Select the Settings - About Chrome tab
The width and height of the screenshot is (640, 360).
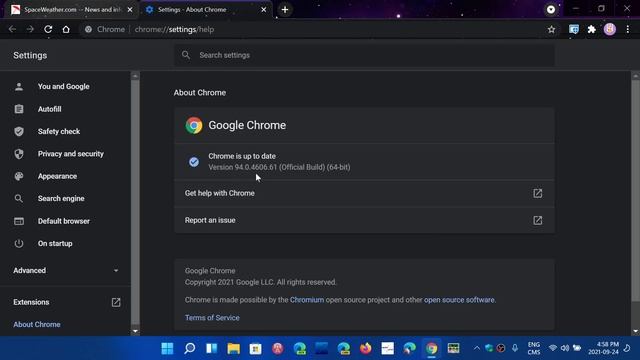206,9
